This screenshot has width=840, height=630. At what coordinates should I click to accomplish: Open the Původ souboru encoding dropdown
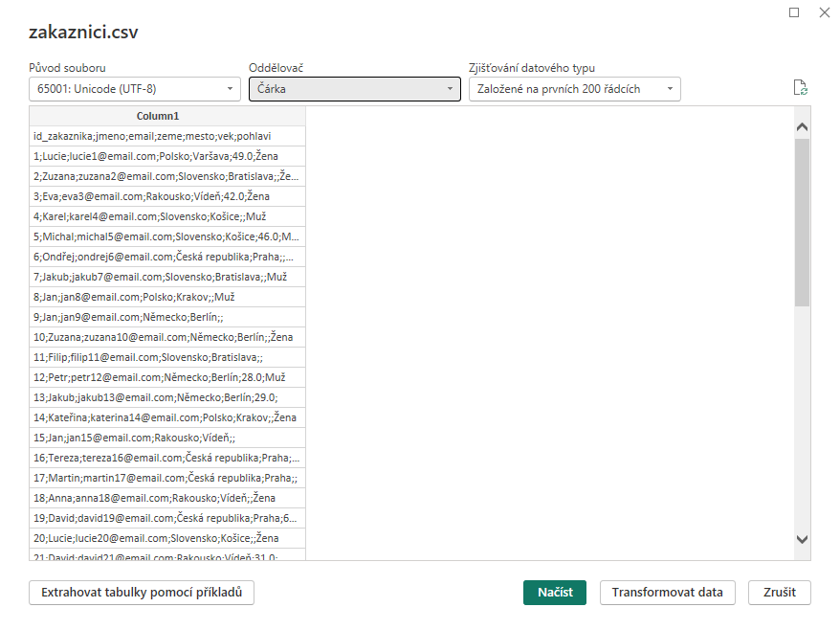(x=135, y=89)
